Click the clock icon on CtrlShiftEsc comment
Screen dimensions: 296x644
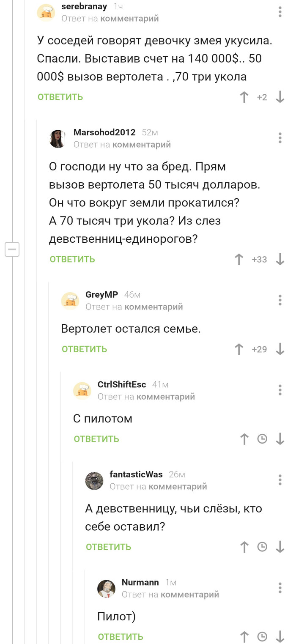(x=262, y=439)
